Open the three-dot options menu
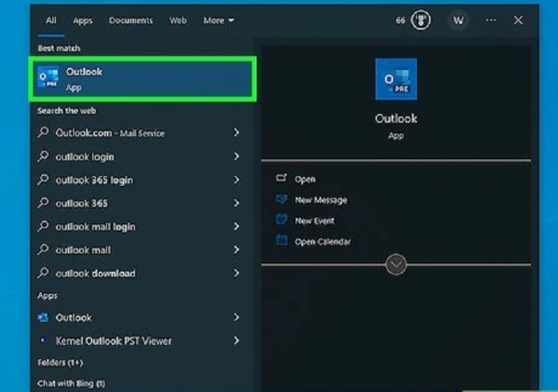 tap(491, 21)
